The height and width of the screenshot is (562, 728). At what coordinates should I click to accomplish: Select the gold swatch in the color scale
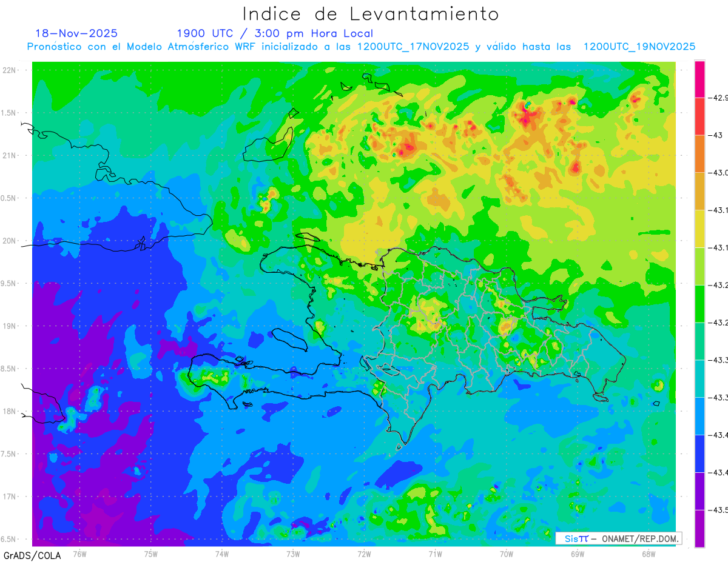pyautogui.click(x=699, y=191)
